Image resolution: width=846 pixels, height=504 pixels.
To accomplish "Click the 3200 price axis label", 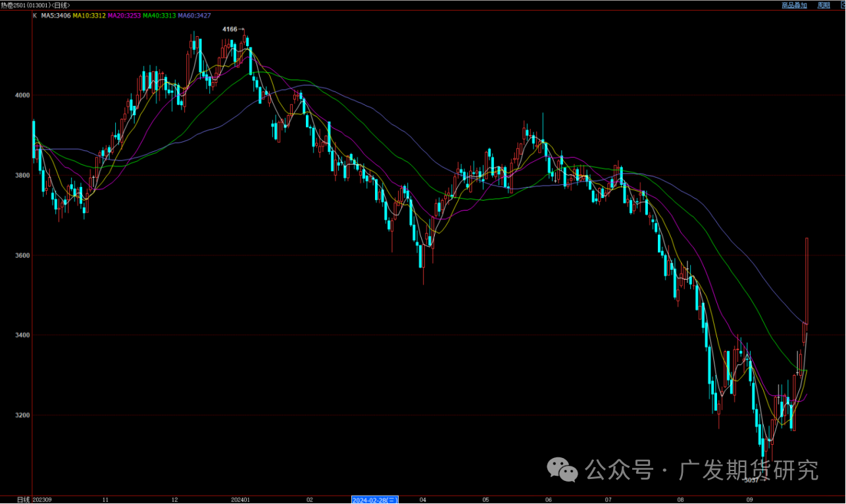I will 24,416.
